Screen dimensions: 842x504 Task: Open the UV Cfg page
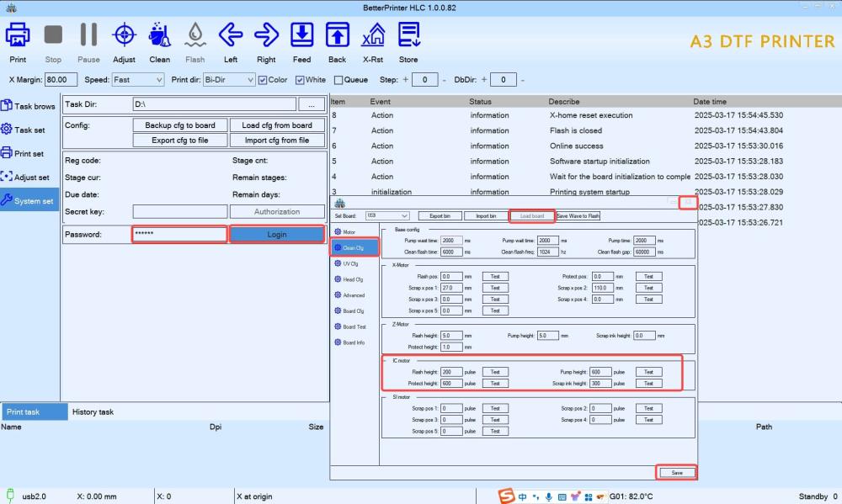click(x=346, y=263)
